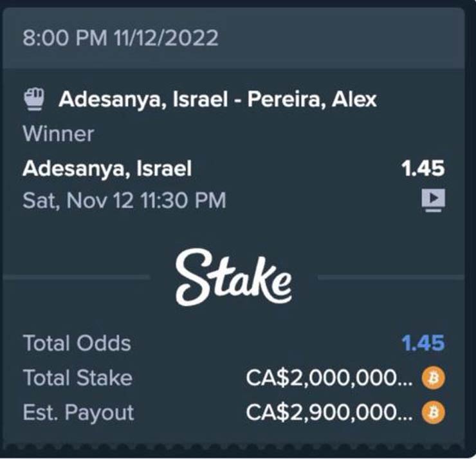Click the Stake logo
Screen dimensions: 476x459
[234, 278]
